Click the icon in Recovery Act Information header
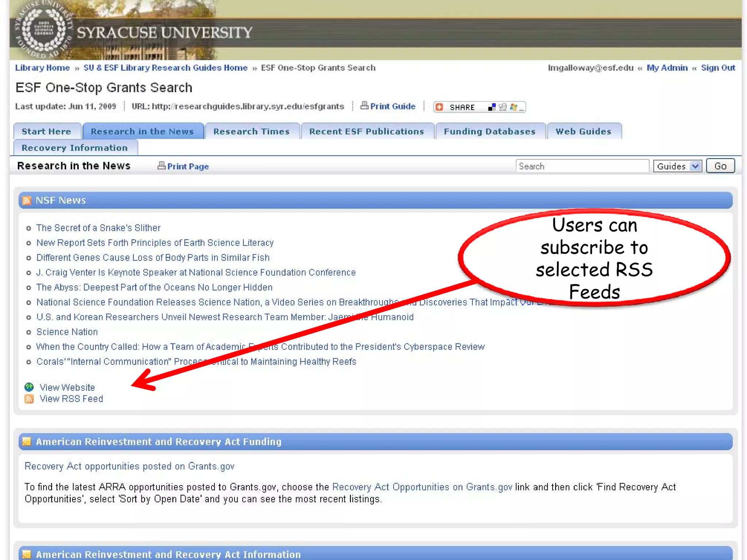The height and width of the screenshot is (560, 747). [27, 555]
